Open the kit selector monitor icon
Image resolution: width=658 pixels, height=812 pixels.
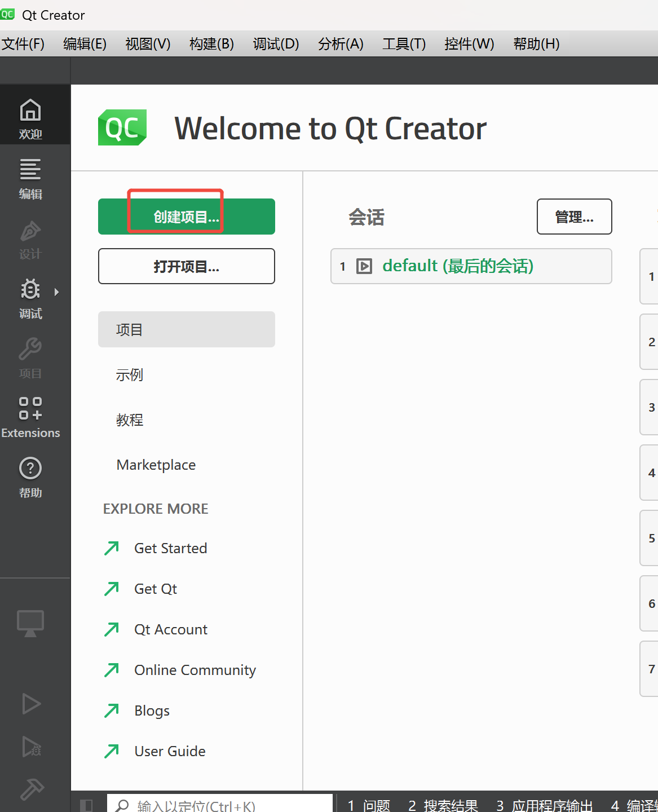click(x=30, y=623)
